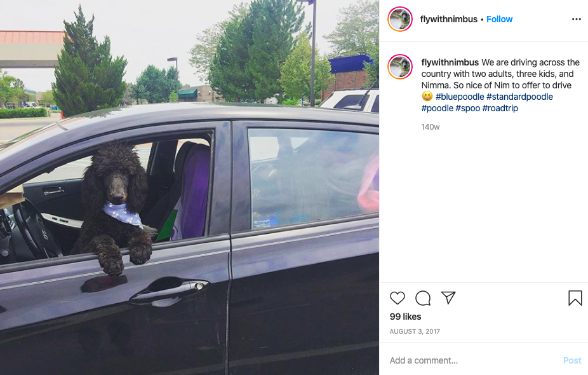Click the August 3, 2017 date link
The height and width of the screenshot is (375, 588).
click(415, 331)
